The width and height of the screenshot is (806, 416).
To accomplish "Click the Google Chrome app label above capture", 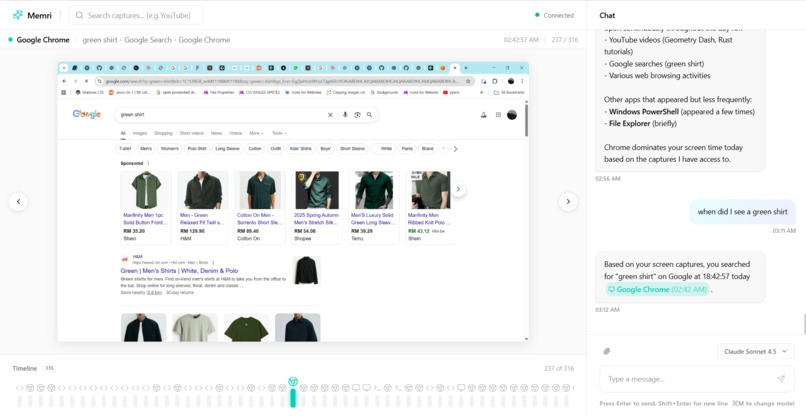I will [x=43, y=40].
